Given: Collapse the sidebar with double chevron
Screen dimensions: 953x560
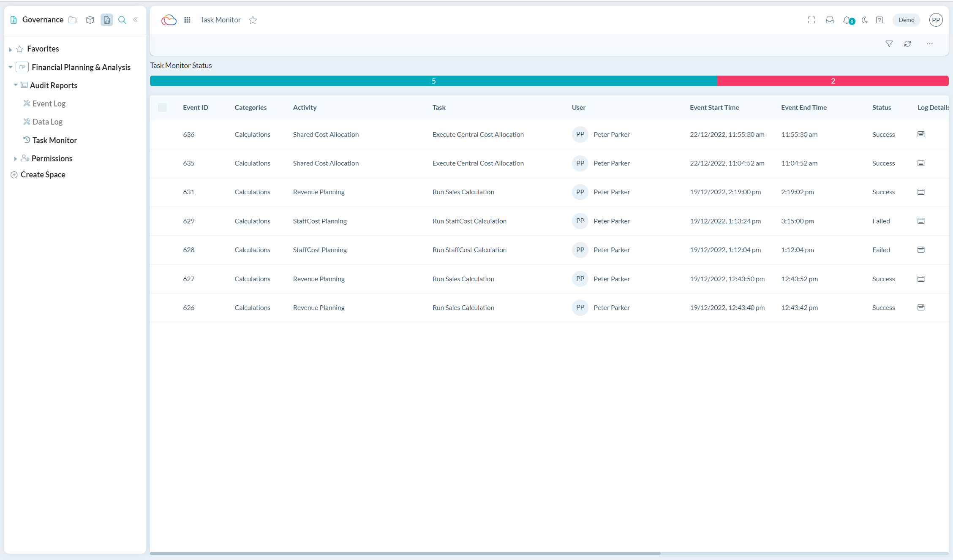Looking at the screenshot, I should pos(136,20).
